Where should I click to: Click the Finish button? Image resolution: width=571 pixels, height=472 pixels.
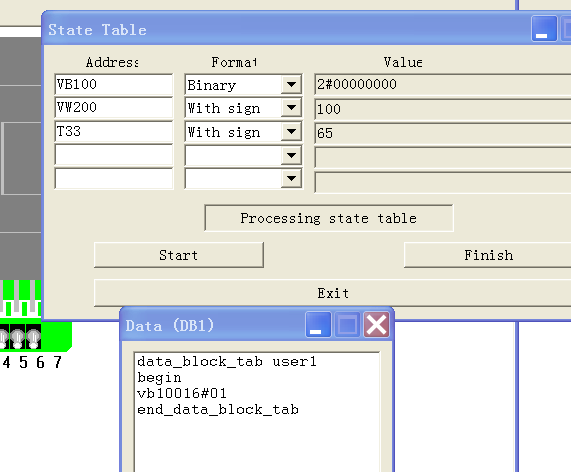488,255
